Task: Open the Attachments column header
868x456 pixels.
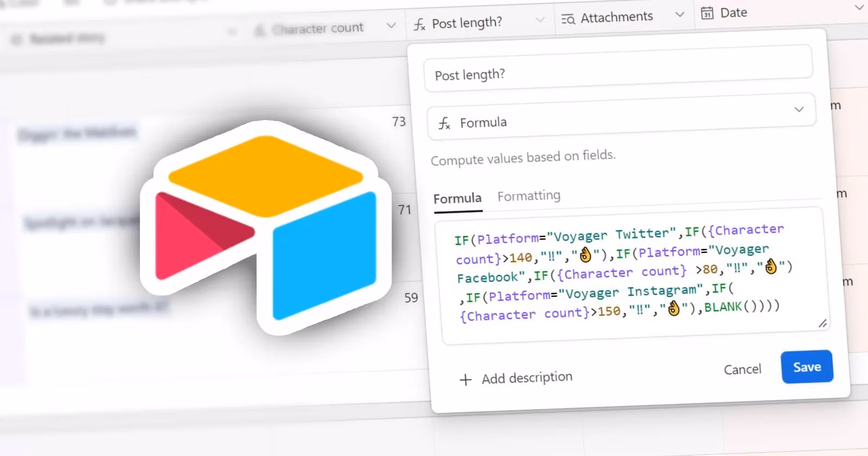Action: (x=624, y=17)
